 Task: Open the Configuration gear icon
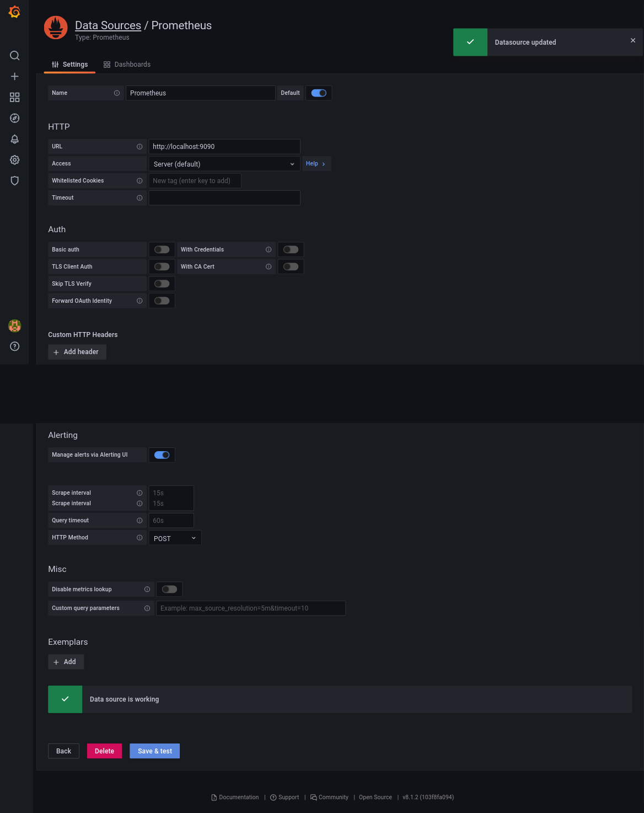click(x=15, y=160)
